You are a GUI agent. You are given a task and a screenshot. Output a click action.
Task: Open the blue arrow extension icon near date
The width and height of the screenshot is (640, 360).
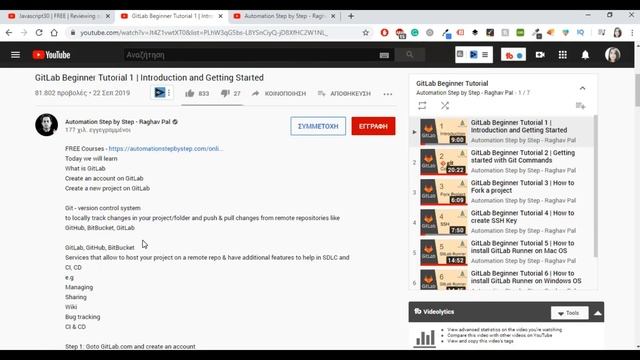(x=160, y=93)
